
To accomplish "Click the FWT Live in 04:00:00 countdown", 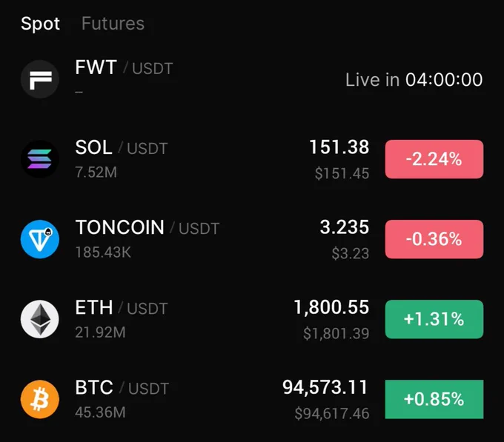I will 414,80.
